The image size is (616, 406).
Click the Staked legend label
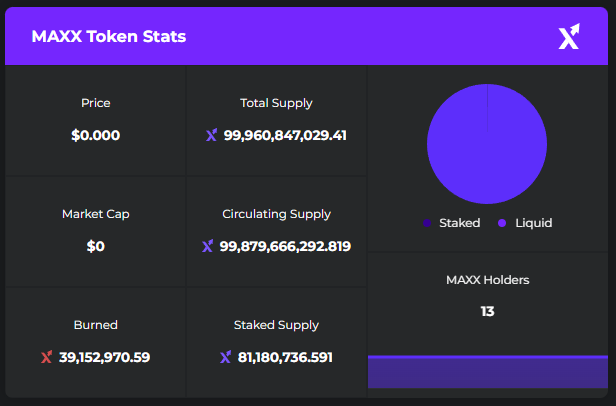[x=459, y=223]
